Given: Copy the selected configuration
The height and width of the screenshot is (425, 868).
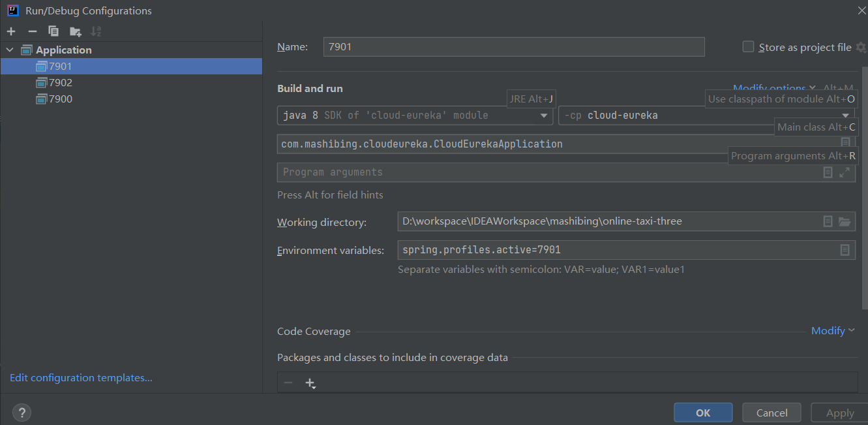Looking at the screenshot, I should 53,31.
